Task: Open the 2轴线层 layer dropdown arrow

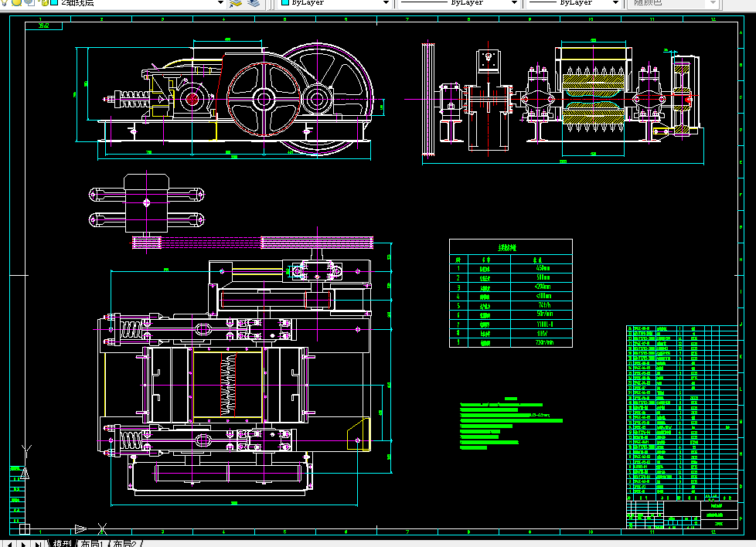Action: click(x=220, y=3)
